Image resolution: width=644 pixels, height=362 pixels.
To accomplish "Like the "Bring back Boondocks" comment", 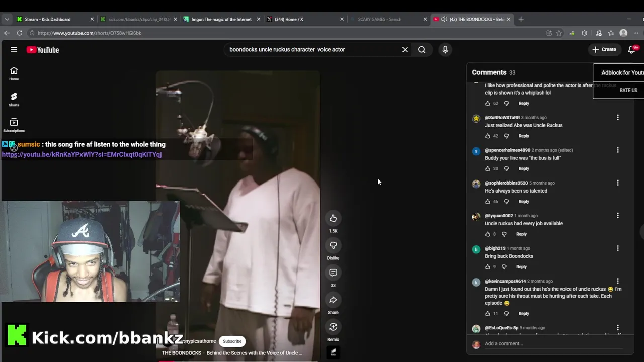I will 487,267.
